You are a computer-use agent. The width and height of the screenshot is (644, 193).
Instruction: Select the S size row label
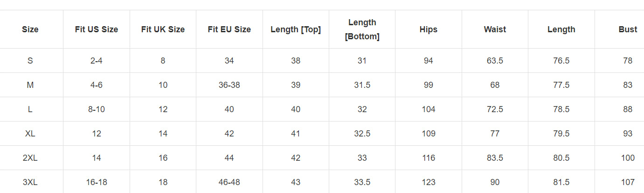(x=30, y=61)
